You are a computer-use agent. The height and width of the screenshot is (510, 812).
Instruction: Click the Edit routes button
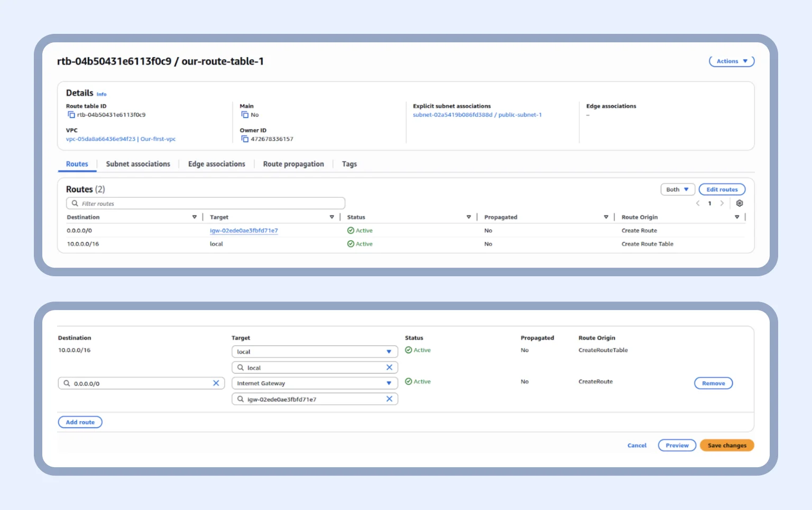(722, 189)
